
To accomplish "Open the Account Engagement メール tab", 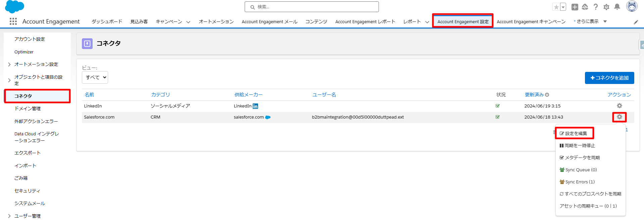I will [269, 21].
